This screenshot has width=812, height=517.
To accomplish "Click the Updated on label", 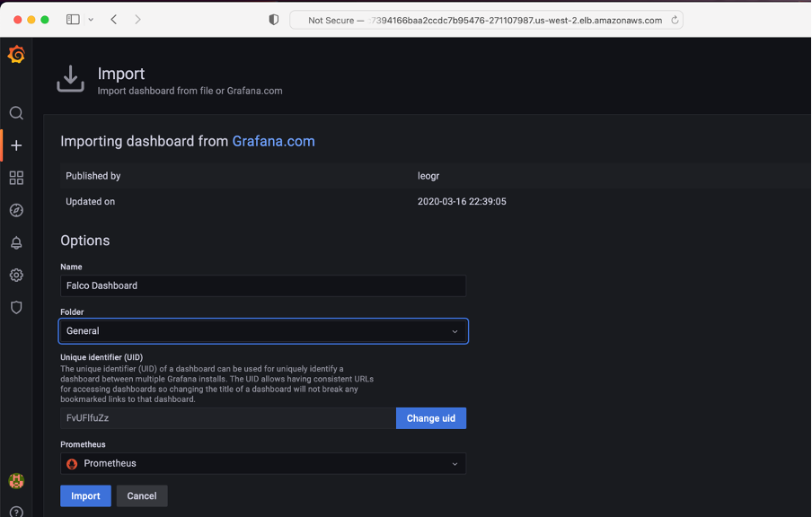I will tap(90, 201).
